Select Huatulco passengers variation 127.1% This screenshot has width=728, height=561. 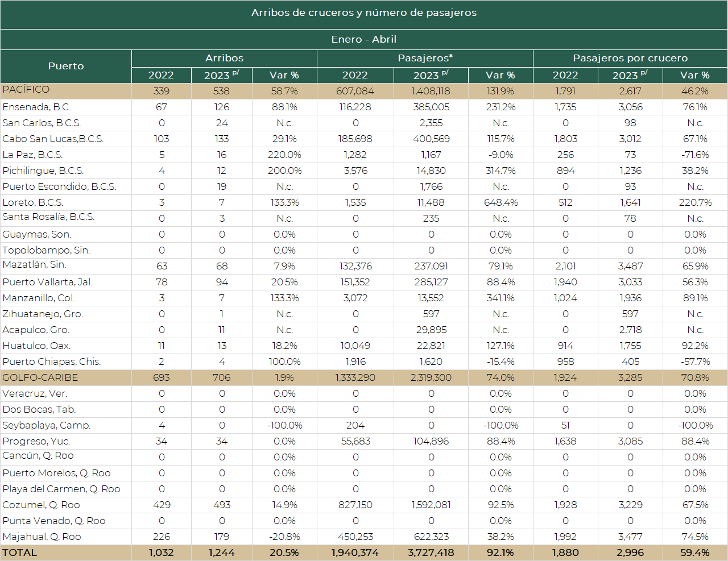pos(500,346)
